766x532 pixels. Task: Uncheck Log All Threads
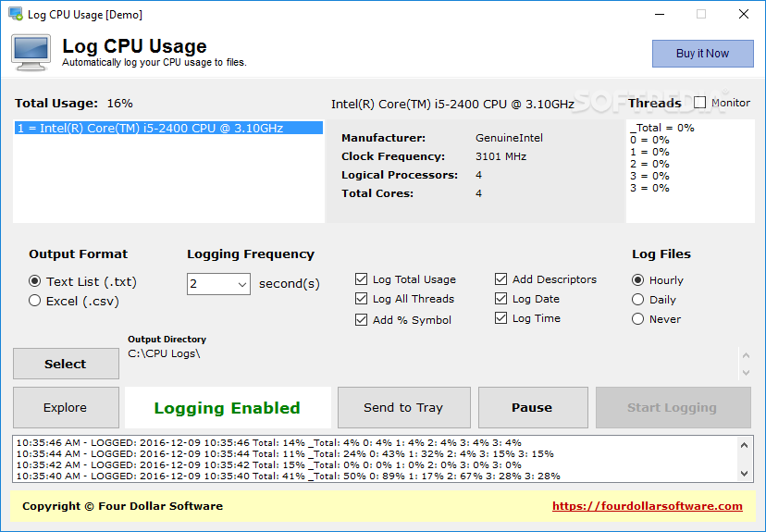pyautogui.click(x=361, y=299)
